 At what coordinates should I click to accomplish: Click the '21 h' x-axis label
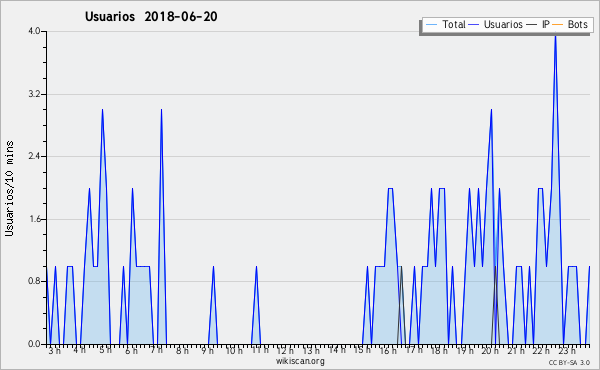click(x=516, y=351)
